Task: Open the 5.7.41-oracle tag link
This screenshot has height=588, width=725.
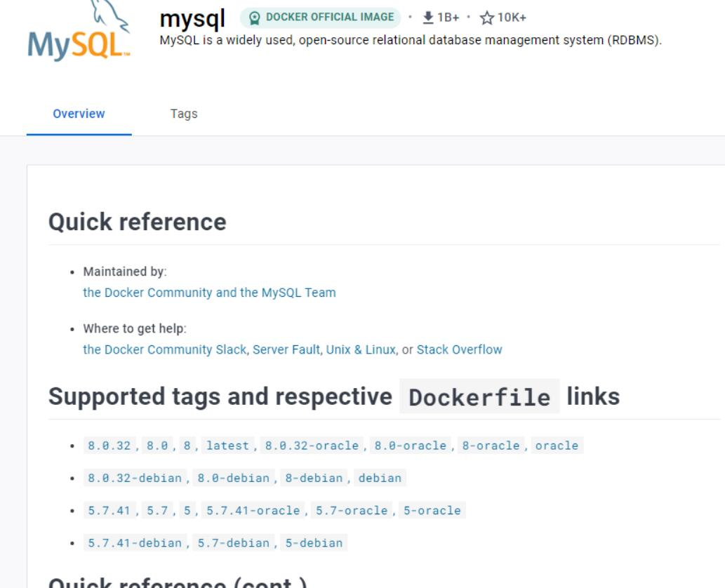Action: (x=253, y=510)
